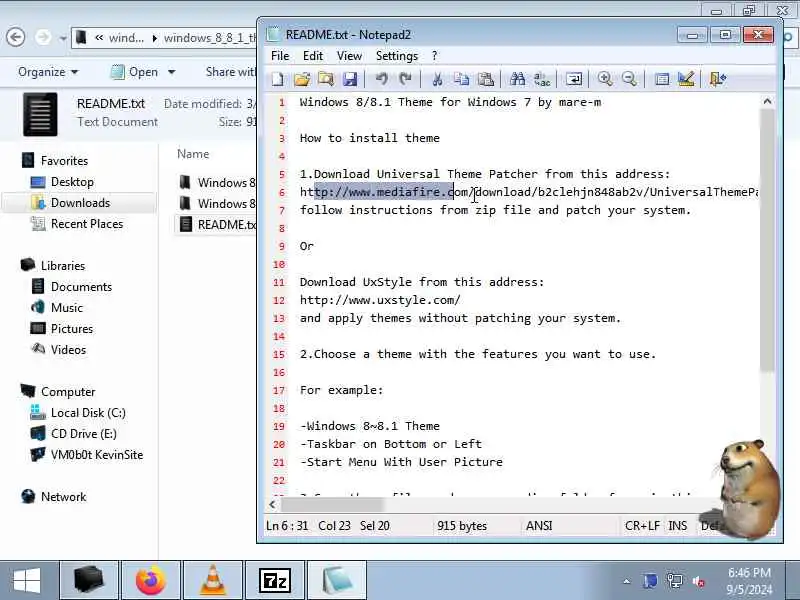Open Videos library
Image resolution: width=800 pixels, height=600 pixels.
pos(68,349)
